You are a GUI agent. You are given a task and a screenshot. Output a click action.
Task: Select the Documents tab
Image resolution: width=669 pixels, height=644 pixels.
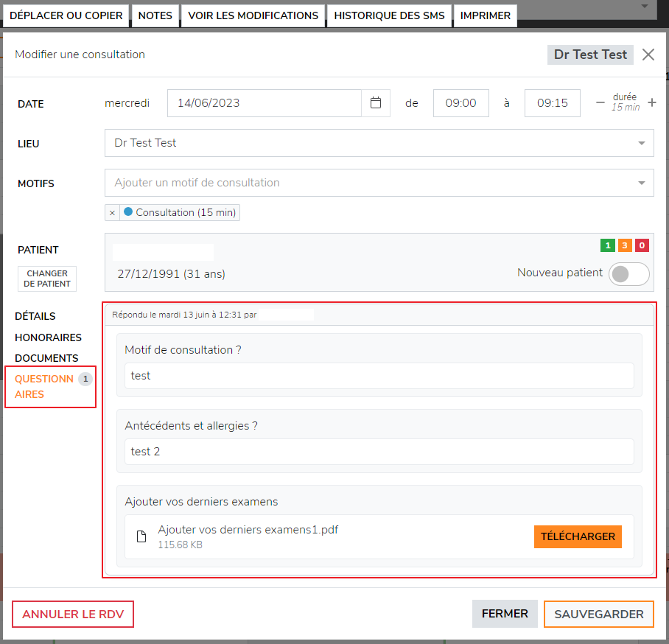pos(46,358)
